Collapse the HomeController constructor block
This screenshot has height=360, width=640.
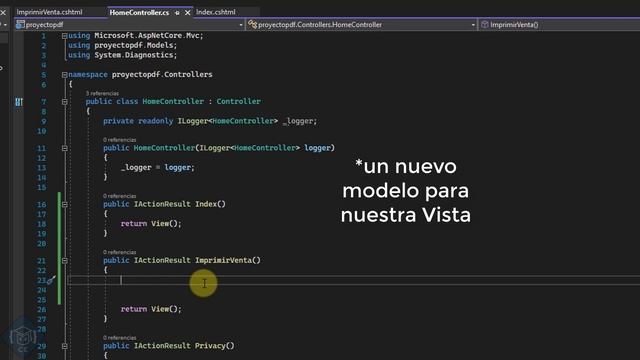point(64,148)
